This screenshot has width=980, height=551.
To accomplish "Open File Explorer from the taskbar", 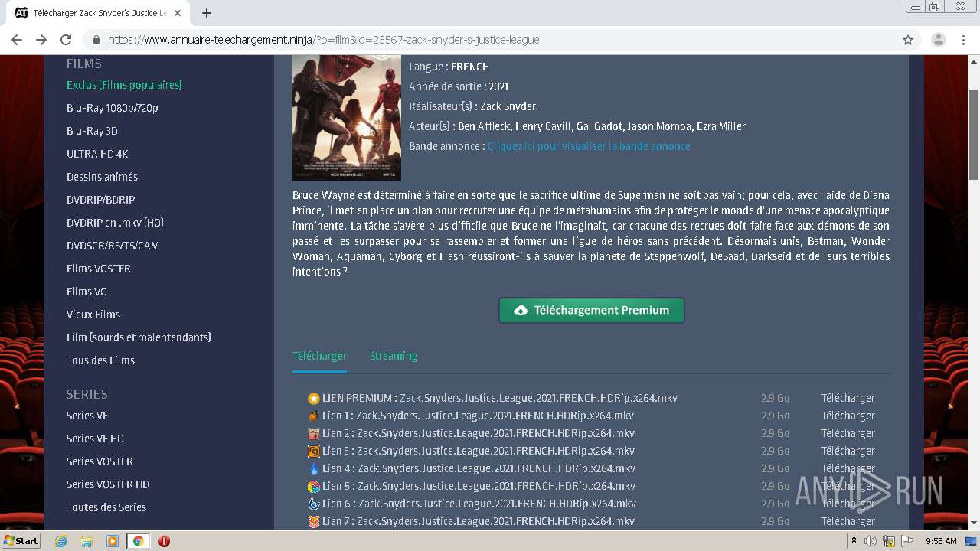I will click(87, 541).
